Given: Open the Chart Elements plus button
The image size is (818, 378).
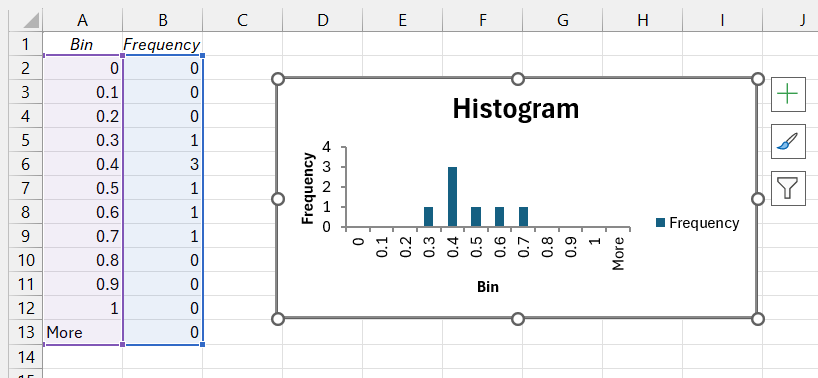Looking at the screenshot, I should point(788,94).
